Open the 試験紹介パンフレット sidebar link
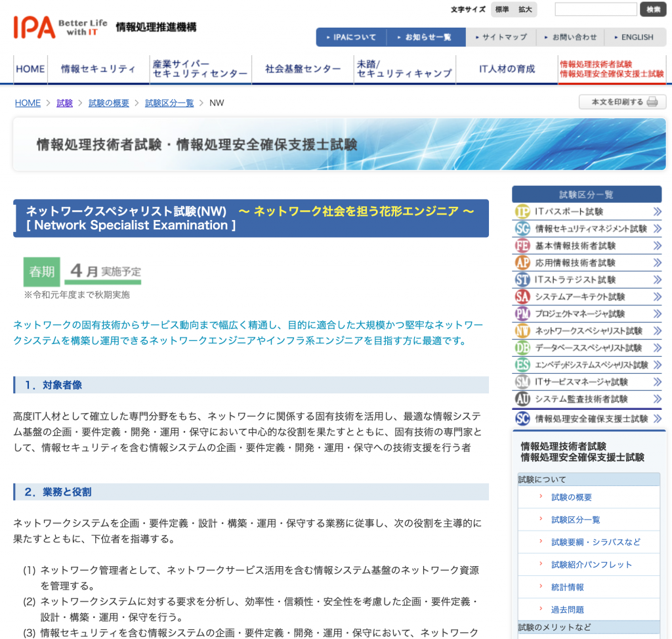The width and height of the screenshot is (672, 639). 591,565
